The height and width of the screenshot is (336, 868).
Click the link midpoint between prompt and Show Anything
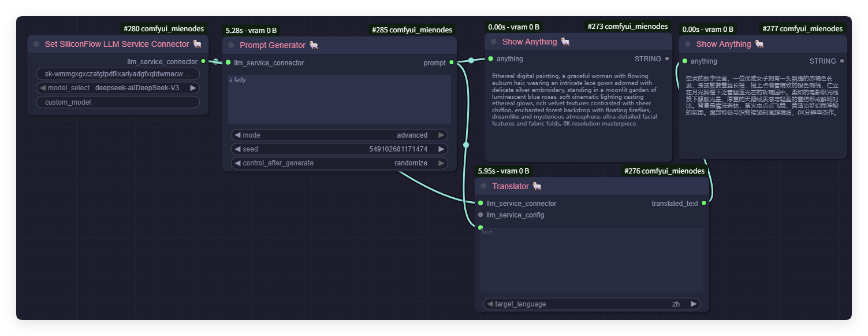471,60
